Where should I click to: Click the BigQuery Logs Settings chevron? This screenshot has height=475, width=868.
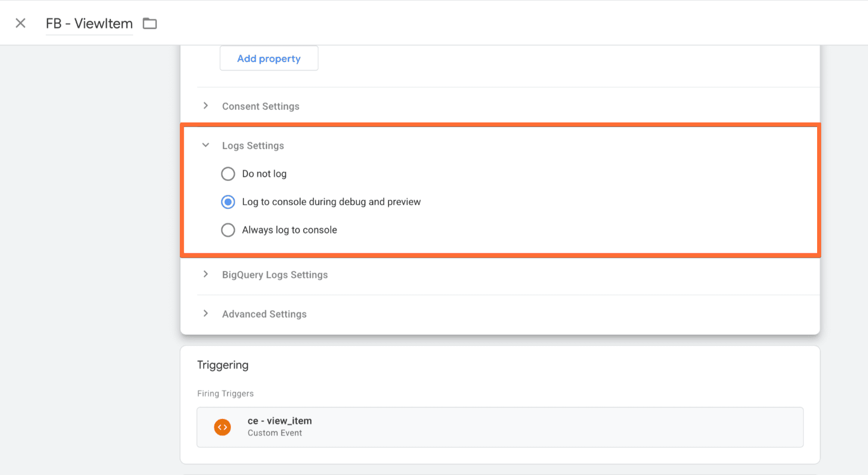click(206, 274)
